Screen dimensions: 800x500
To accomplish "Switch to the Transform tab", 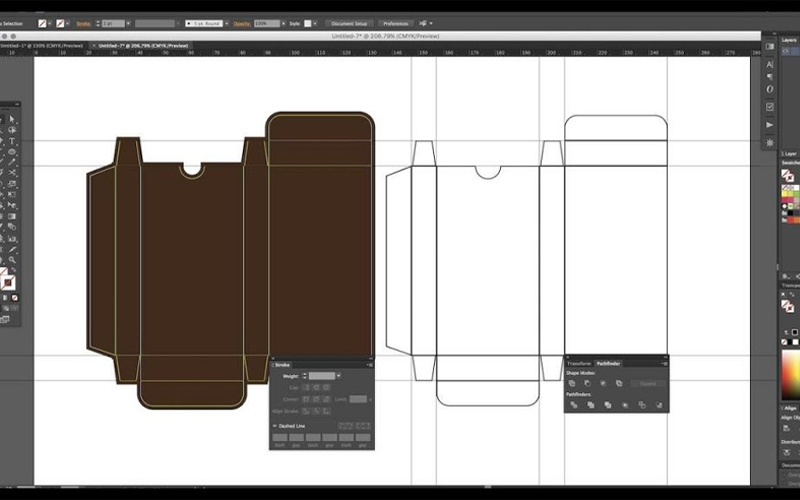I will 579,363.
